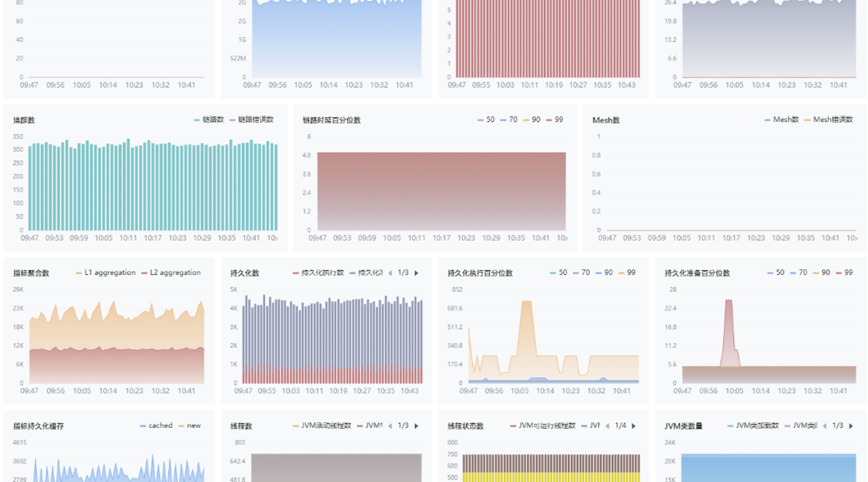Advance legend page in 线程状态数 chart
Viewport: 868px width, 482px height.
pyautogui.click(x=634, y=426)
